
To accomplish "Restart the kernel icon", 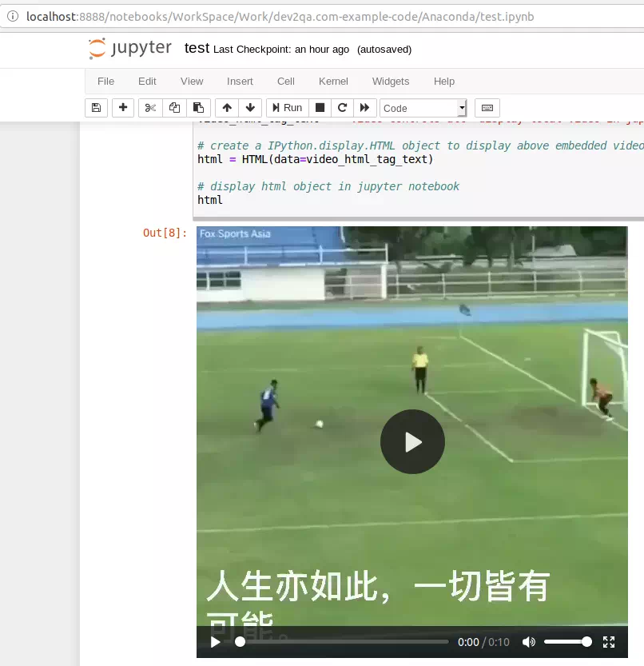I will click(x=343, y=108).
